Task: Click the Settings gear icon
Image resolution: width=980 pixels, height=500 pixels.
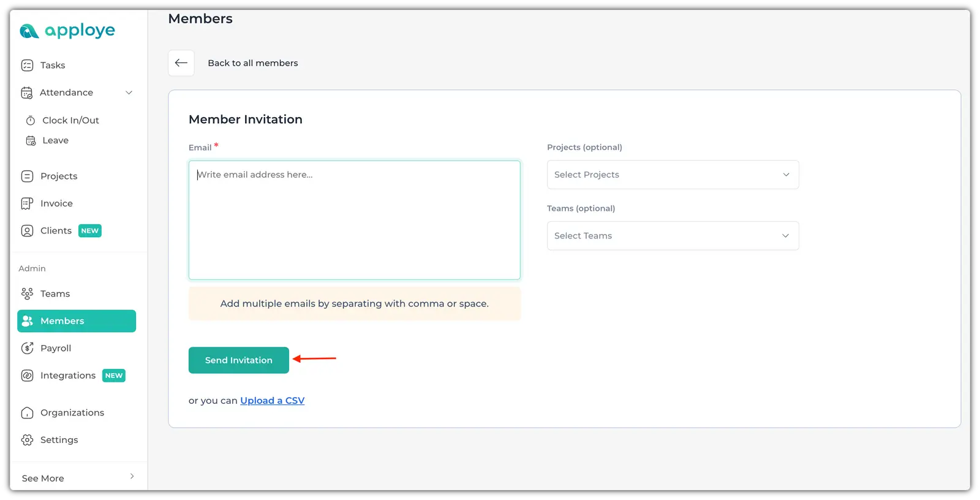Action: pos(27,440)
